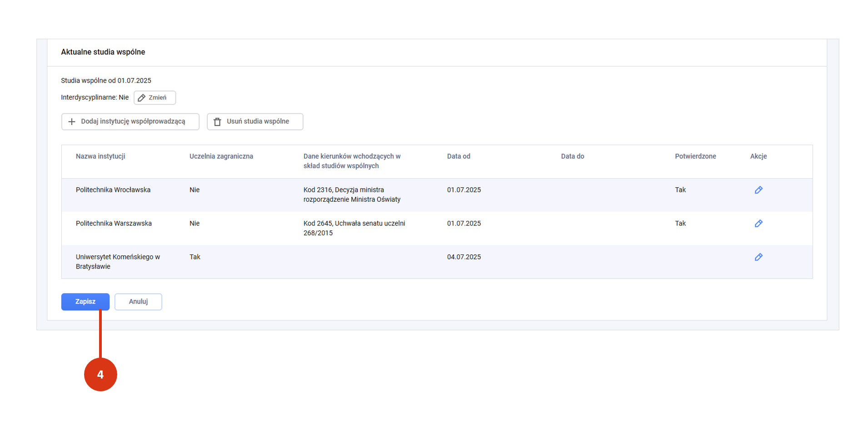Click the Aktualne studia wspólne heading

[103, 52]
